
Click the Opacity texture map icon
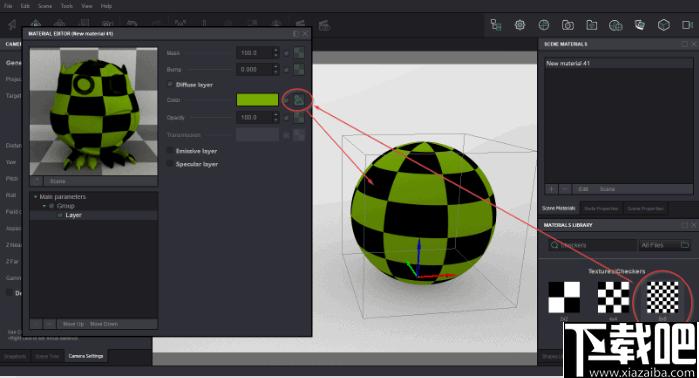(299, 117)
